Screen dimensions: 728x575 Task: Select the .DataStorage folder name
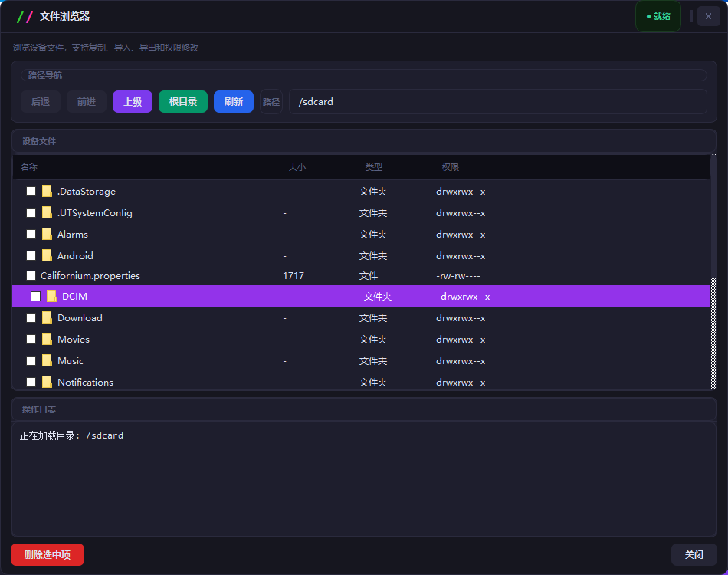87,192
